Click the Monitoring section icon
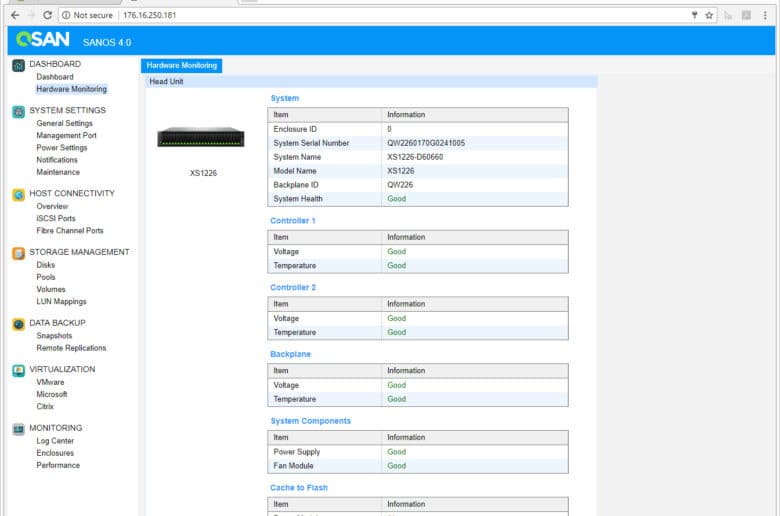 click(18, 429)
